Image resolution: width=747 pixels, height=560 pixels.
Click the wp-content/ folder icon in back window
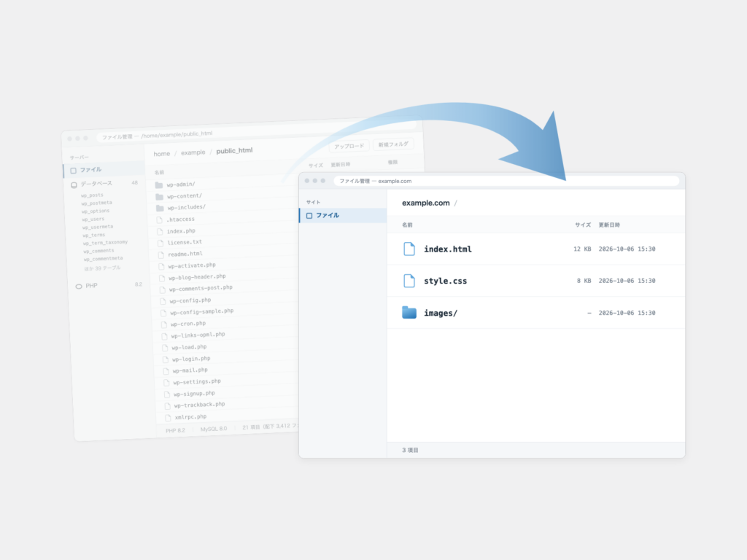coord(160,196)
